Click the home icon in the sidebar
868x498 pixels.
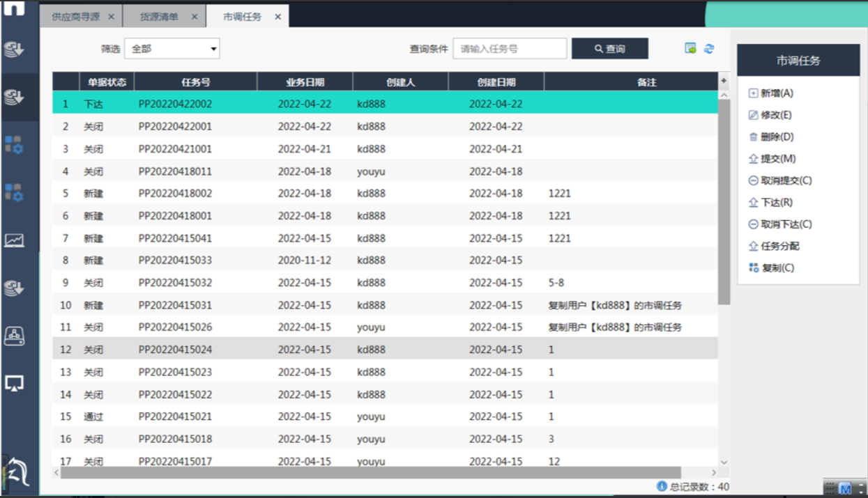(x=15, y=8)
